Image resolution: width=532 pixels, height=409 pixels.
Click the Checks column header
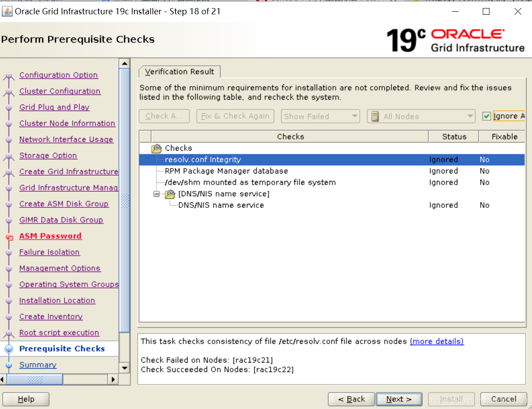point(290,137)
